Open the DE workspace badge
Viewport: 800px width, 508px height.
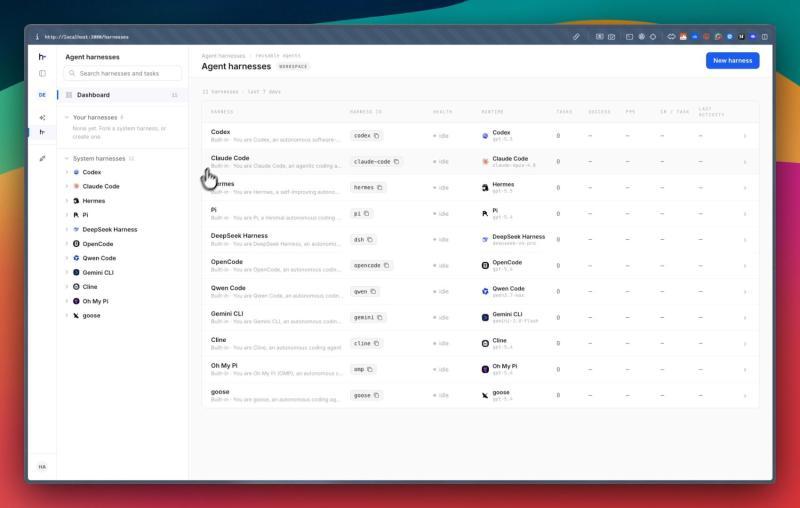pyautogui.click(x=42, y=95)
